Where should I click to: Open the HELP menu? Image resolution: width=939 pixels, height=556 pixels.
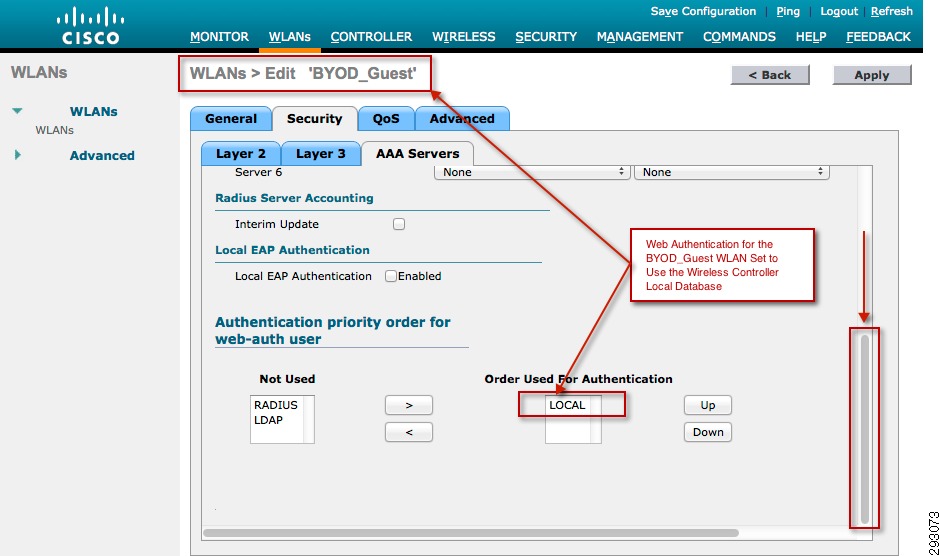pyautogui.click(x=811, y=37)
